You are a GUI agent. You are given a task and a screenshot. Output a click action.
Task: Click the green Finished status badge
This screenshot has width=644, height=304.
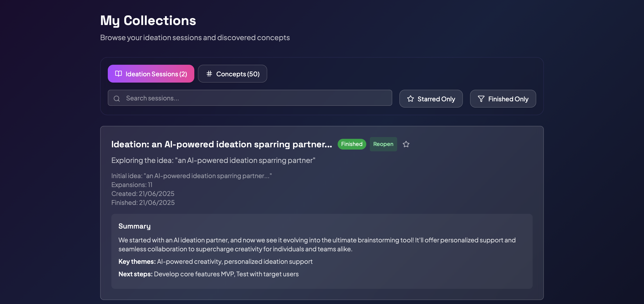352,144
